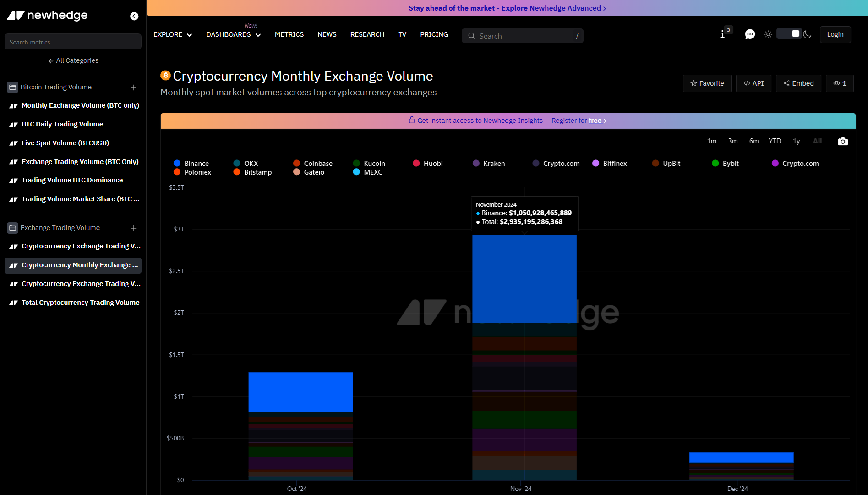Click the newhedge logo
Screen dimensions: 868x495
48,15
